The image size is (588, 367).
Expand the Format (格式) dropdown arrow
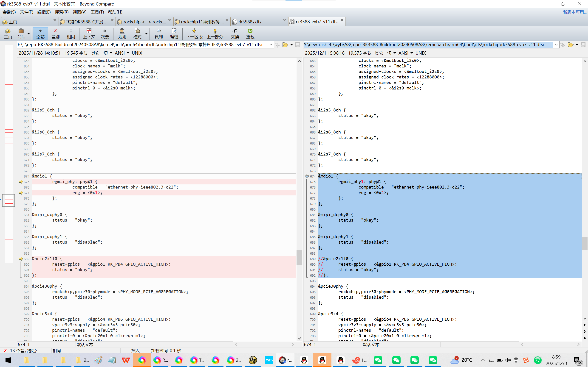pyautogui.click(x=146, y=33)
